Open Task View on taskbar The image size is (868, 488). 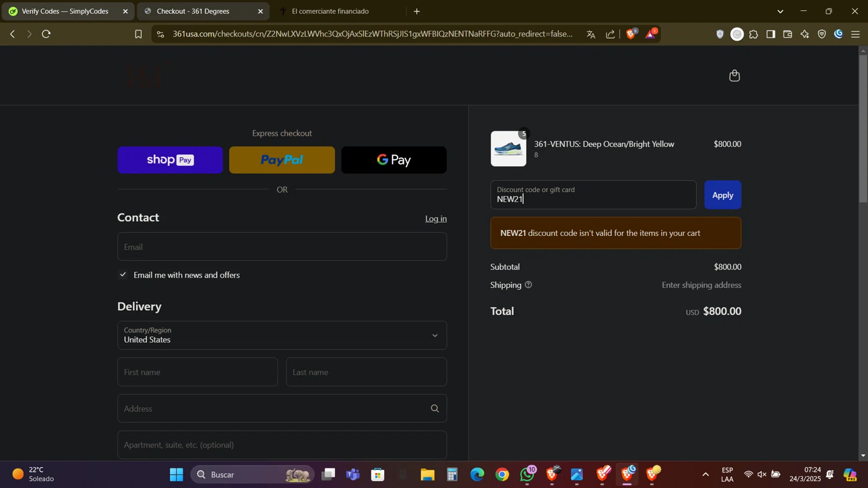click(x=328, y=475)
